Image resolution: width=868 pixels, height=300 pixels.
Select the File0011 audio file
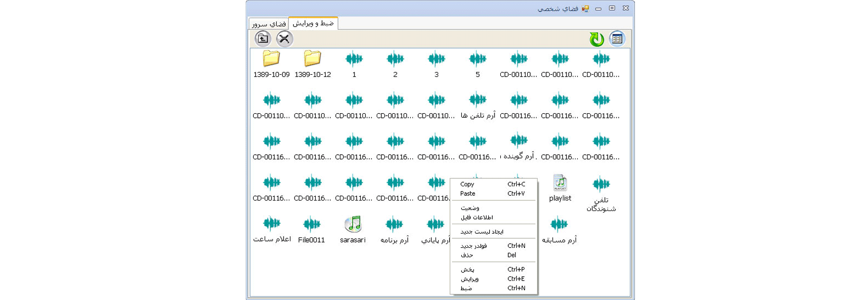(311, 225)
